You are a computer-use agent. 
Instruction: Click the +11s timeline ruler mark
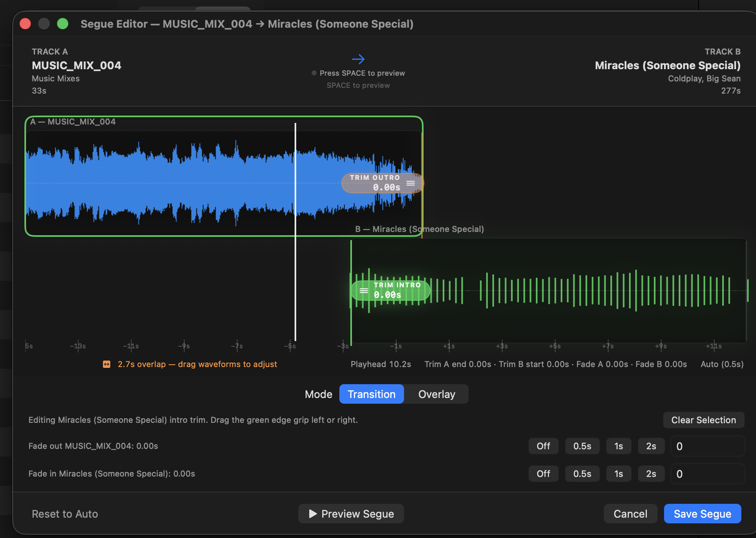pos(714,346)
